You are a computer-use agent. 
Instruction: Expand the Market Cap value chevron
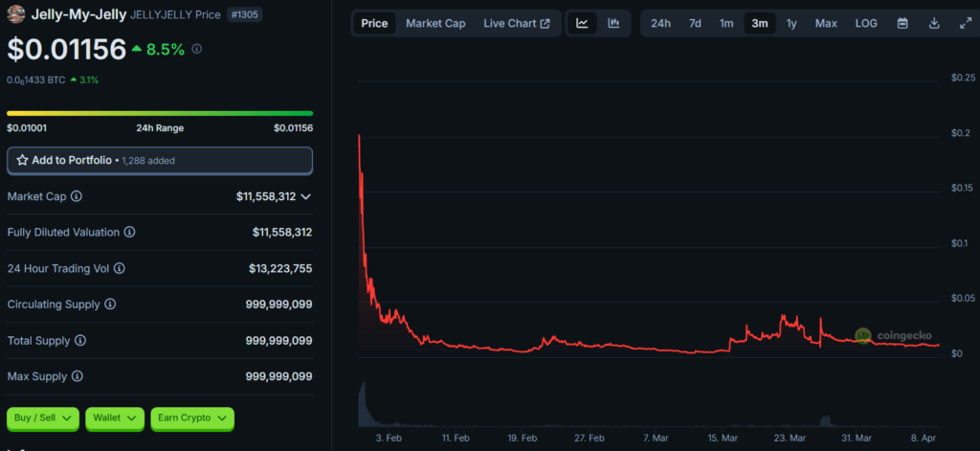click(305, 196)
